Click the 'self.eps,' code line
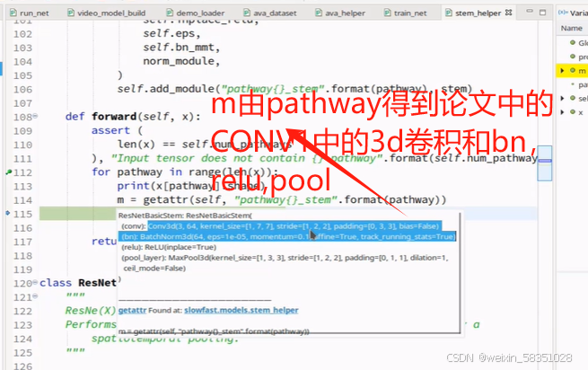 pyautogui.click(x=171, y=34)
